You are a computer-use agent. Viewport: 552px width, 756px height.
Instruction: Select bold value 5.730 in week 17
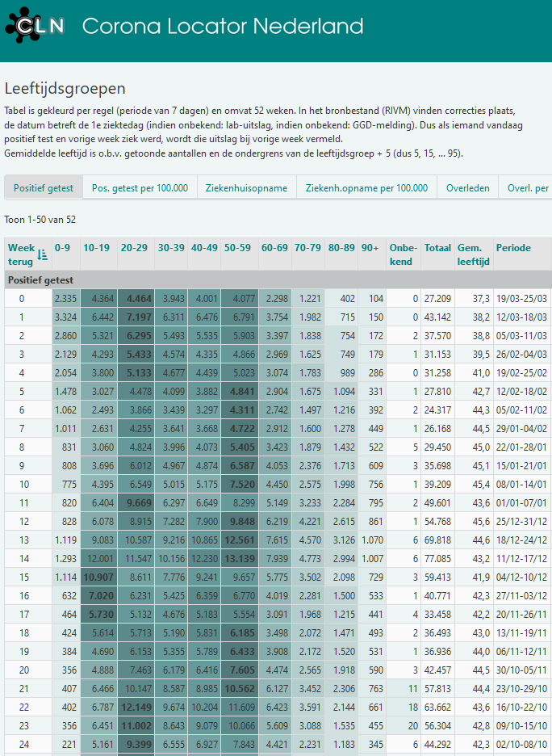coord(98,614)
